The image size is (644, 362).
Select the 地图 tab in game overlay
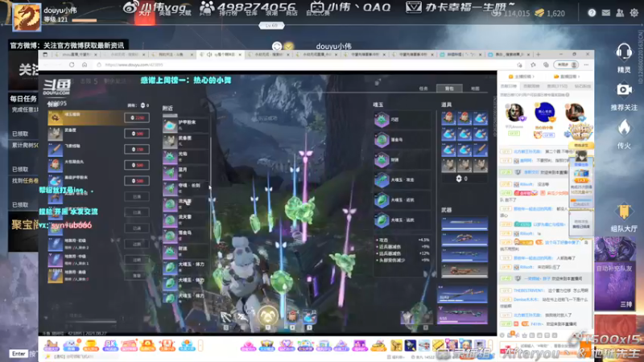click(475, 88)
